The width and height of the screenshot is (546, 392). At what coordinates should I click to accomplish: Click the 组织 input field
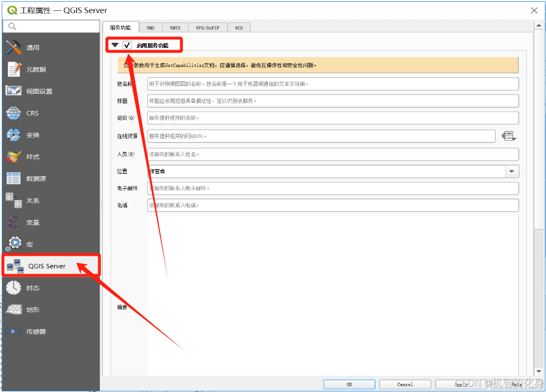pos(333,118)
